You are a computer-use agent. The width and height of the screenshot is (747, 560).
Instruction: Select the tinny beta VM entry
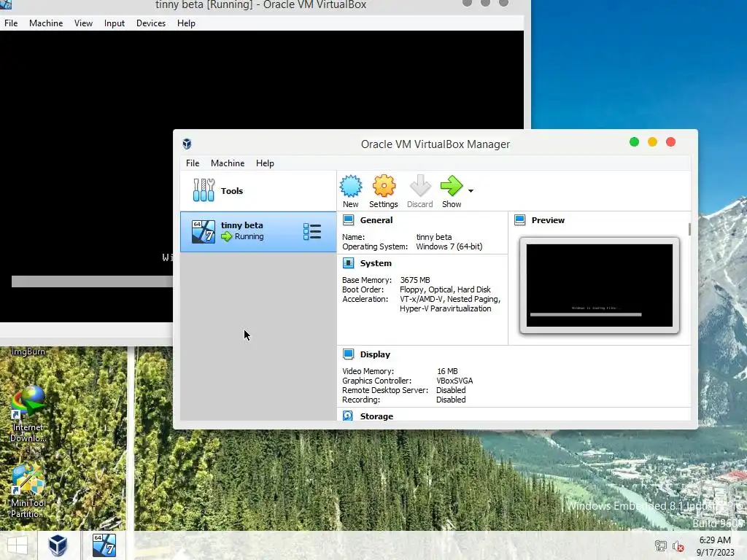(258, 232)
